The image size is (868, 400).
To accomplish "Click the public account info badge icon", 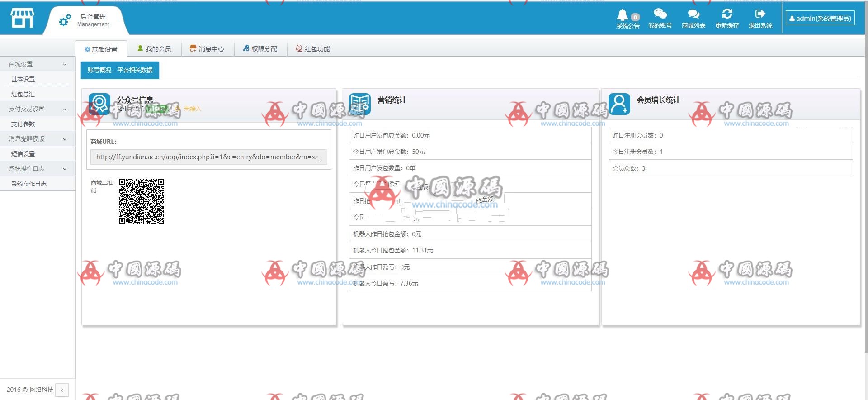I will (x=99, y=104).
